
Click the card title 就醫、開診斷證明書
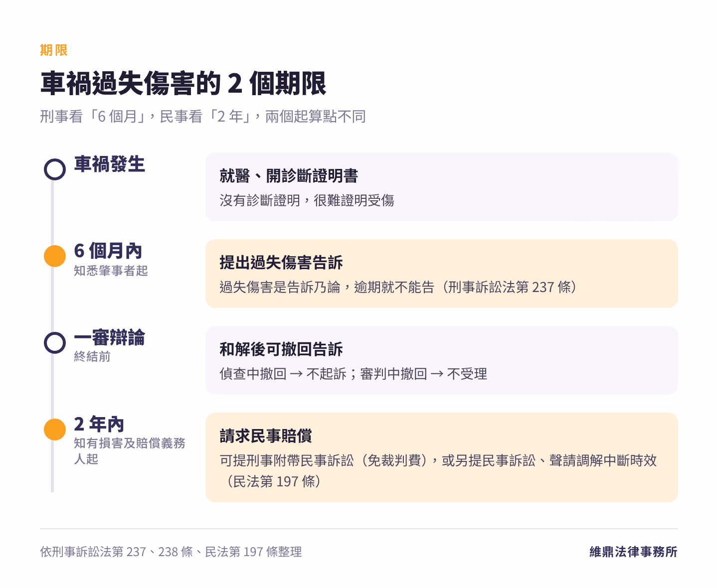[289, 176]
